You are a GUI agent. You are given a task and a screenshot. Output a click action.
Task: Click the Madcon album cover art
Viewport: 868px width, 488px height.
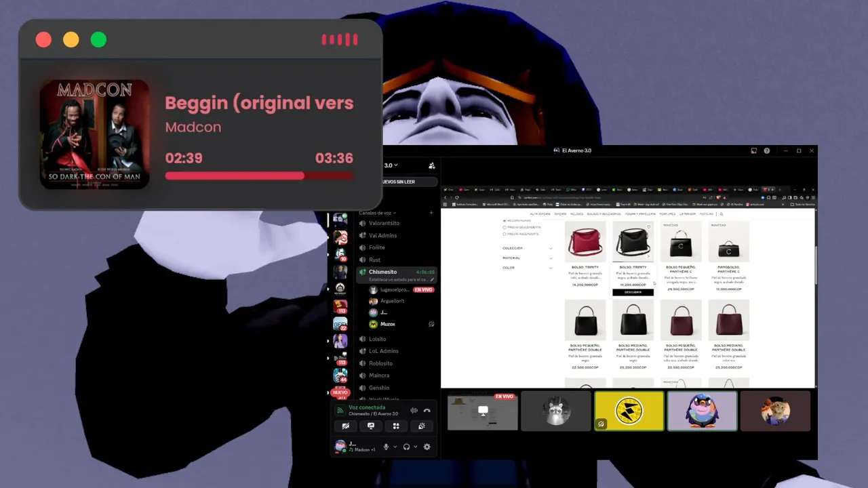point(94,134)
